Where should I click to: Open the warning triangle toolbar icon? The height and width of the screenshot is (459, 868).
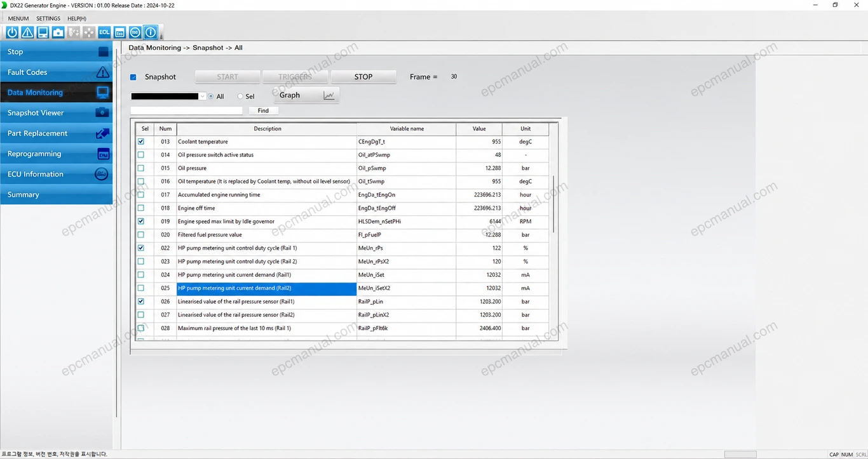coord(27,32)
